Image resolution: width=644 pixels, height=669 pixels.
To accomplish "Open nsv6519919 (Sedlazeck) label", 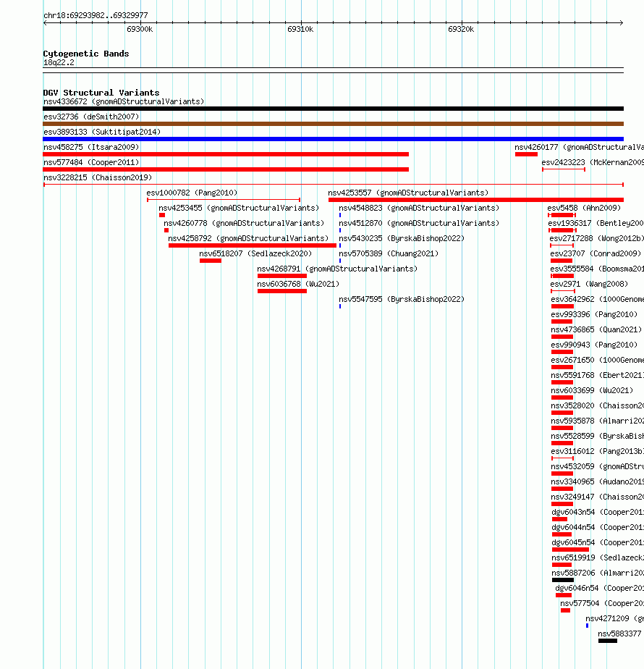I will (x=598, y=557).
